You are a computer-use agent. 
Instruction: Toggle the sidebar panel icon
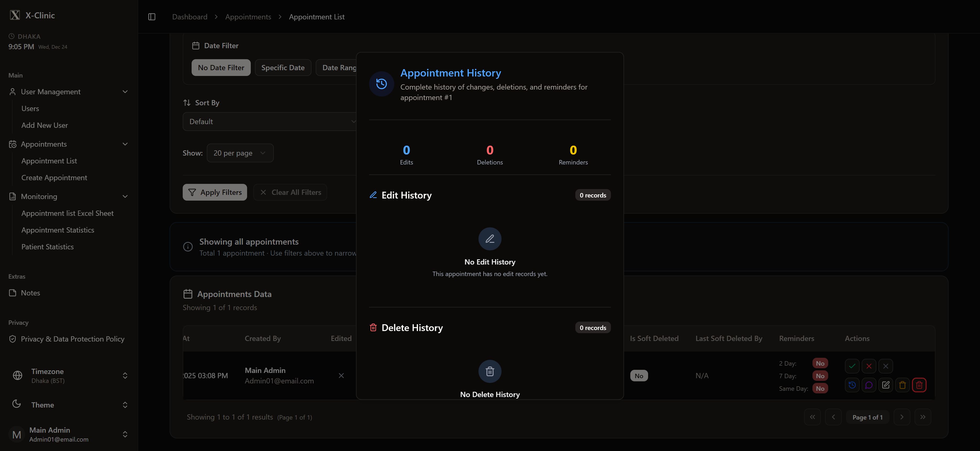tap(151, 17)
